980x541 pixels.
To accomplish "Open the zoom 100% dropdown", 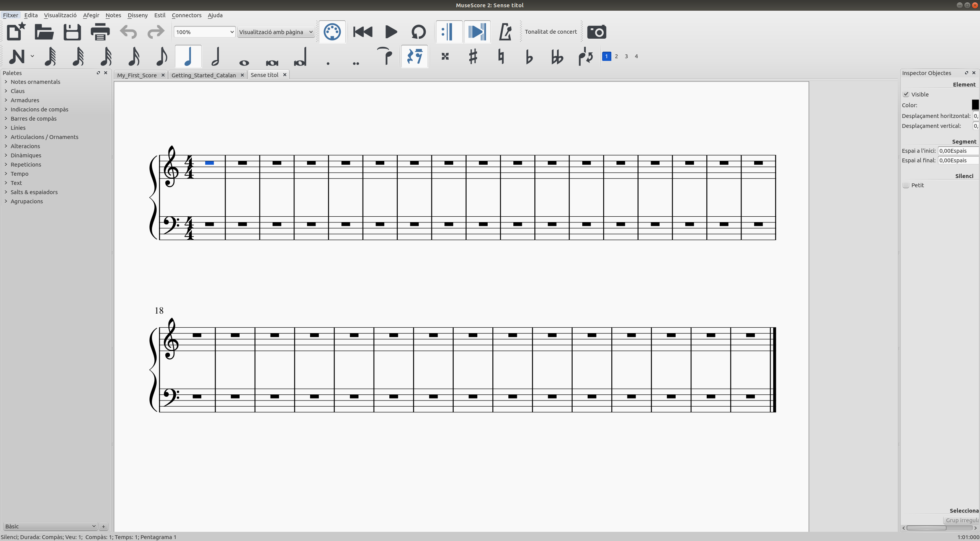I will tap(204, 32).
